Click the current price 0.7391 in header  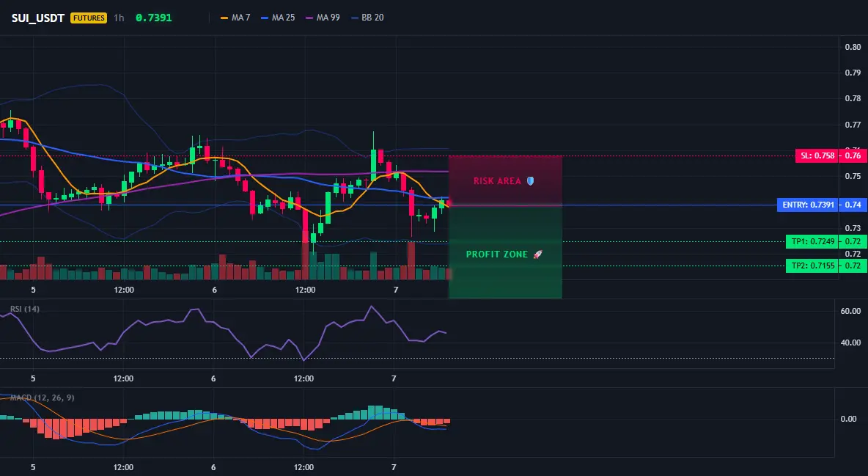[x=153, y=18]
